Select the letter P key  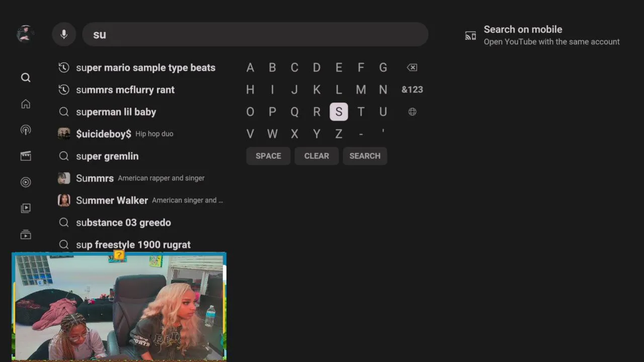[272, 112]
